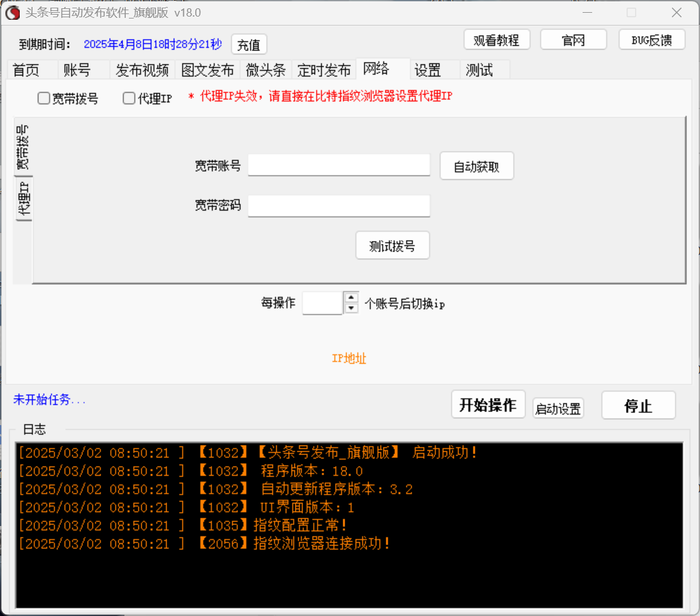Click log line UI界面版本：1
This screenshot has height=616, width=700.
click(186, 507)
